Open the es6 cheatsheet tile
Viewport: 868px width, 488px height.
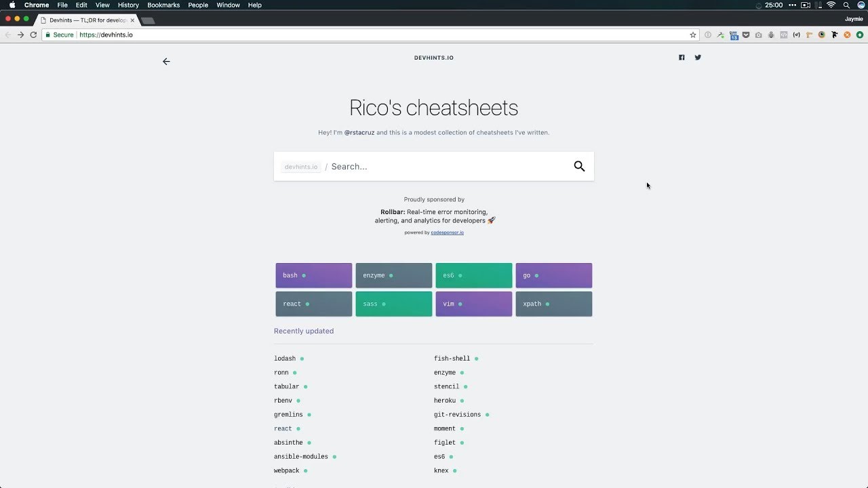pyautogui.click(x=474, y=275)
